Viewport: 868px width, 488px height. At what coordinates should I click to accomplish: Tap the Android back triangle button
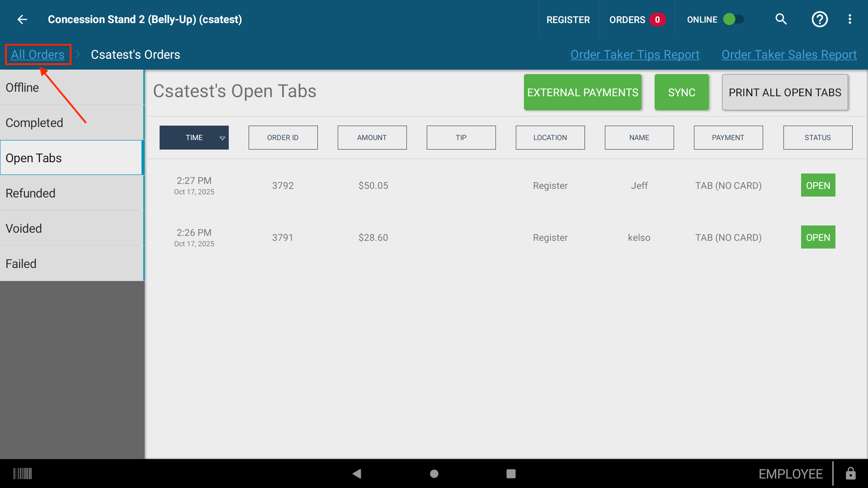[357, 474]
